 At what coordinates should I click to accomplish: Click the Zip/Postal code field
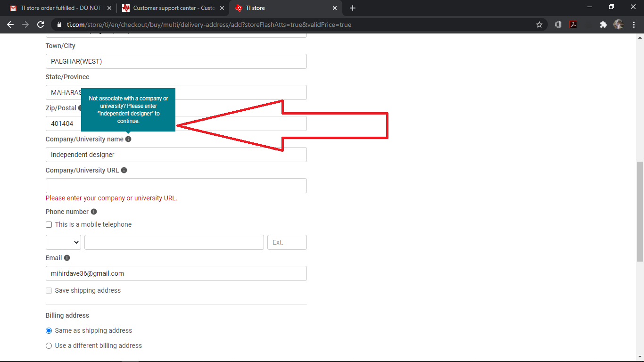tap(176, 123)
